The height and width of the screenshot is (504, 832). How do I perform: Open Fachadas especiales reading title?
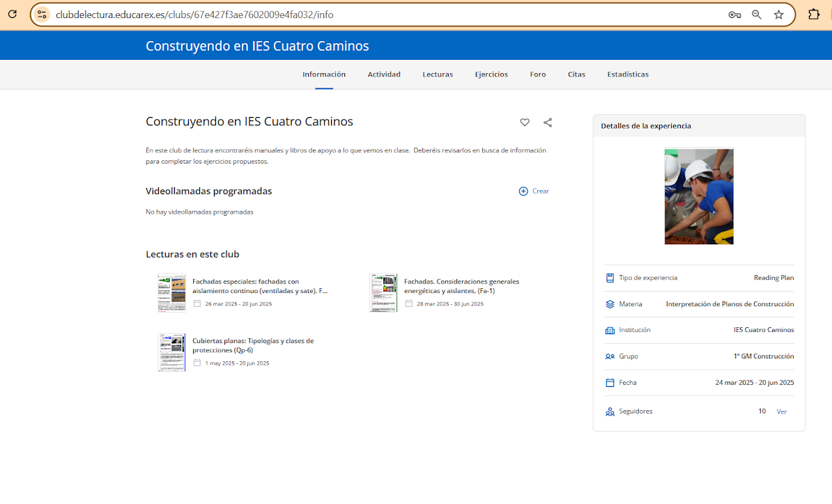click(260, 286)
